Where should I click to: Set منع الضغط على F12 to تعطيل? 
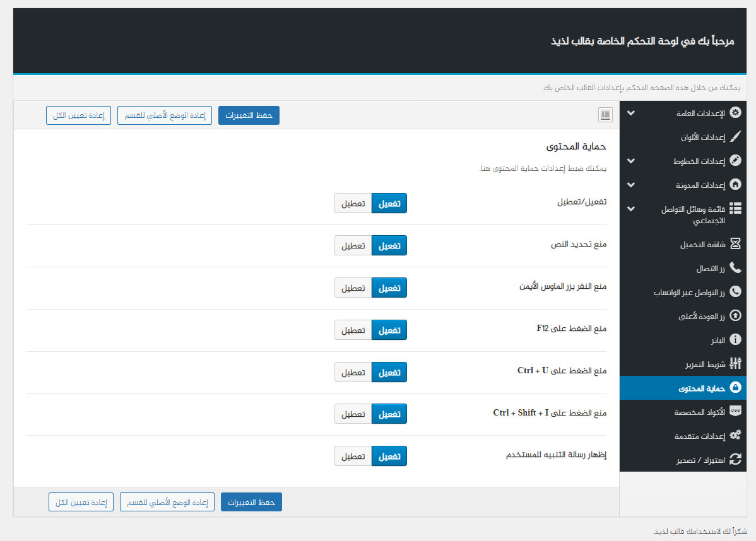pos(353,330)
